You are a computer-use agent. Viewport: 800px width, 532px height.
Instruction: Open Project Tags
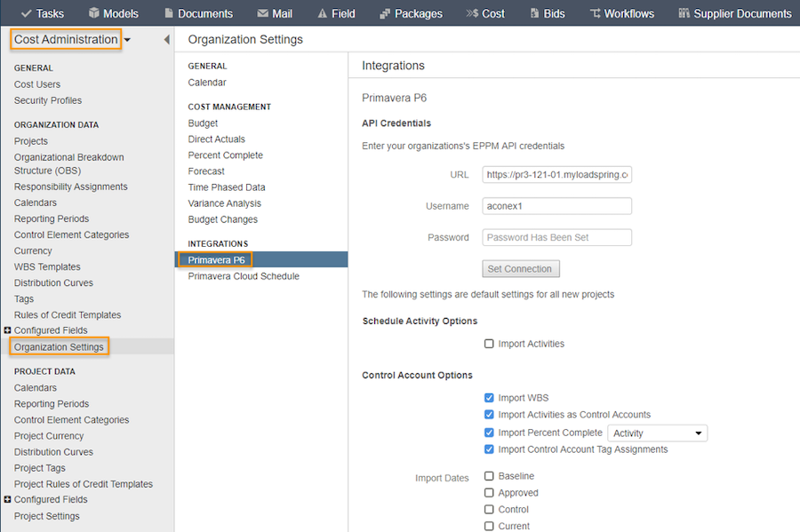click(40, 468)
